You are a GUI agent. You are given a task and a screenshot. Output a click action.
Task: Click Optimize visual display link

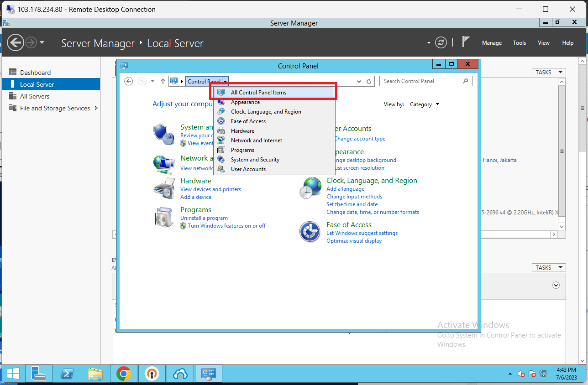pyautogui.click(x=354, y=241)
